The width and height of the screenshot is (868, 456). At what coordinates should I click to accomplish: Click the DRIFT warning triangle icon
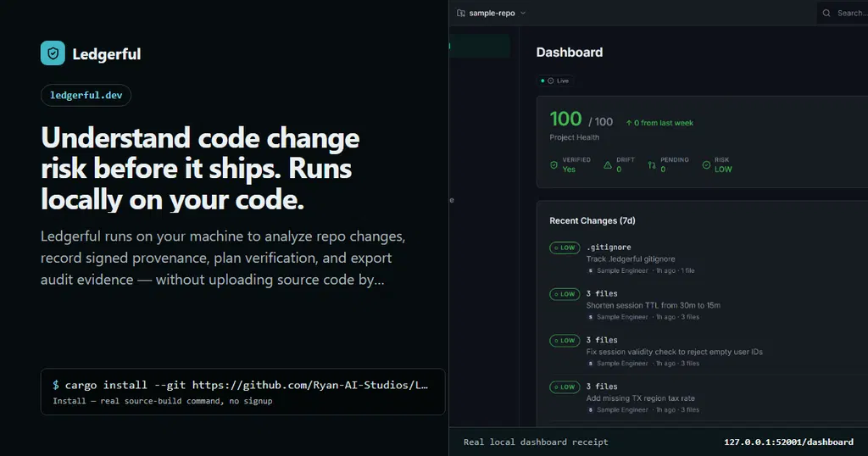coord(608,165)
